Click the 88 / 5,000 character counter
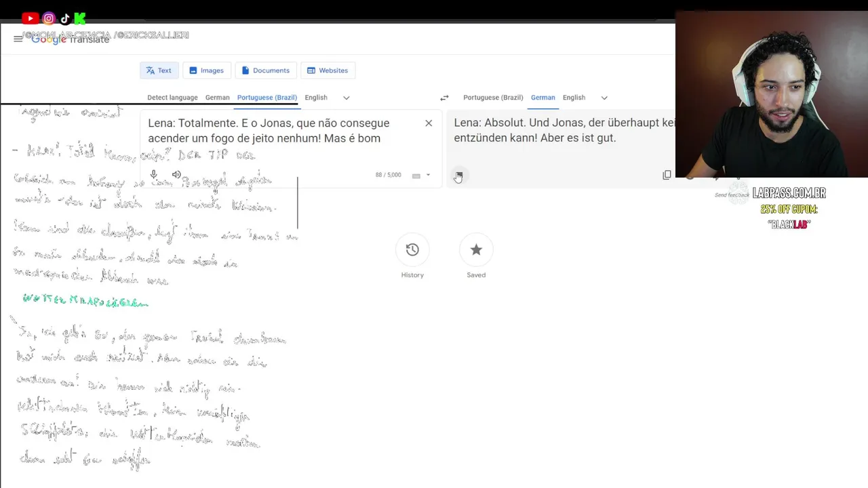 (x=389, y=175)
